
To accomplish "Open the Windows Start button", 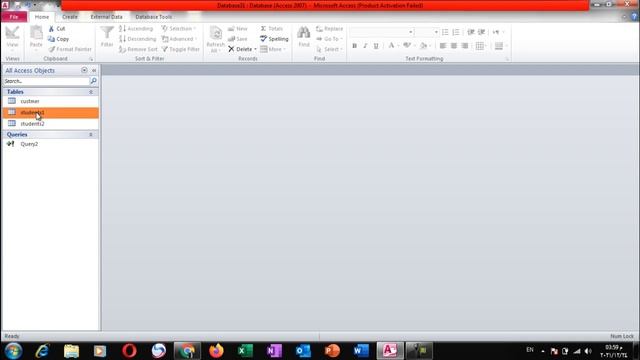I will click(x=13, y=351).
